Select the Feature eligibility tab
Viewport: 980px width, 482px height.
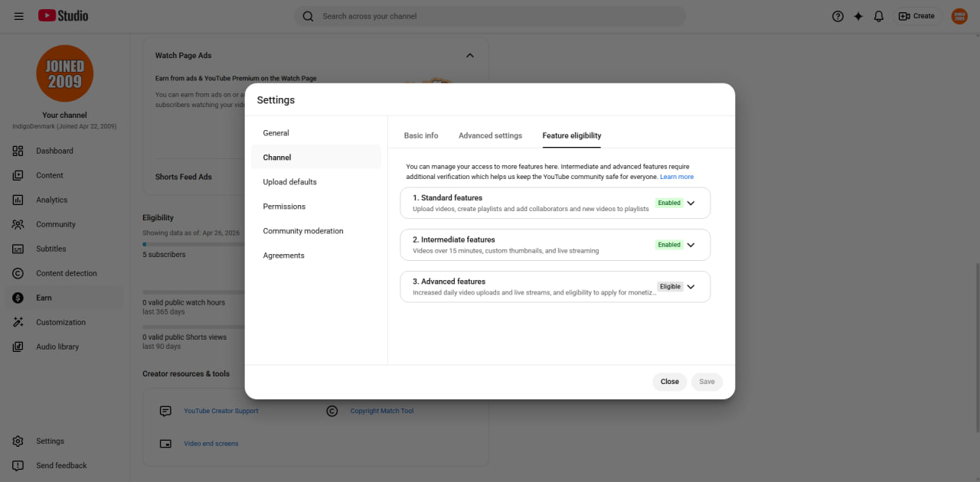pyautogui.click(x=572, y=135)
